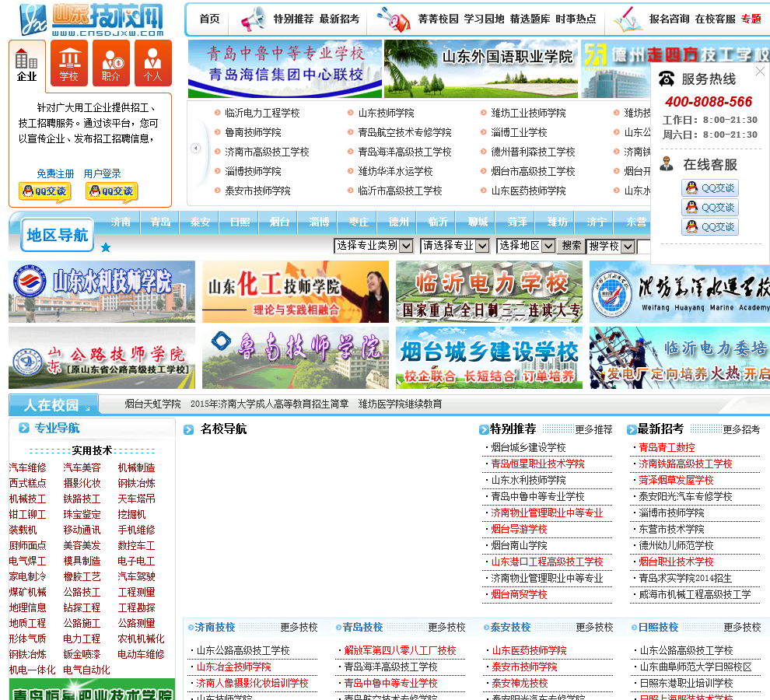
Task: Click the megaphone icon beside 特别推荐
Action: 254,19
